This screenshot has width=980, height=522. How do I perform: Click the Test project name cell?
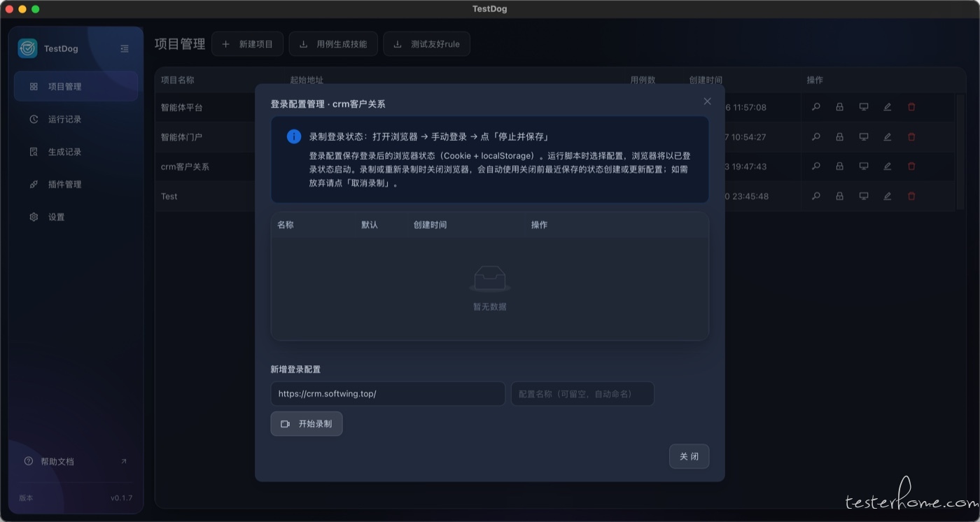click(169, 197)
